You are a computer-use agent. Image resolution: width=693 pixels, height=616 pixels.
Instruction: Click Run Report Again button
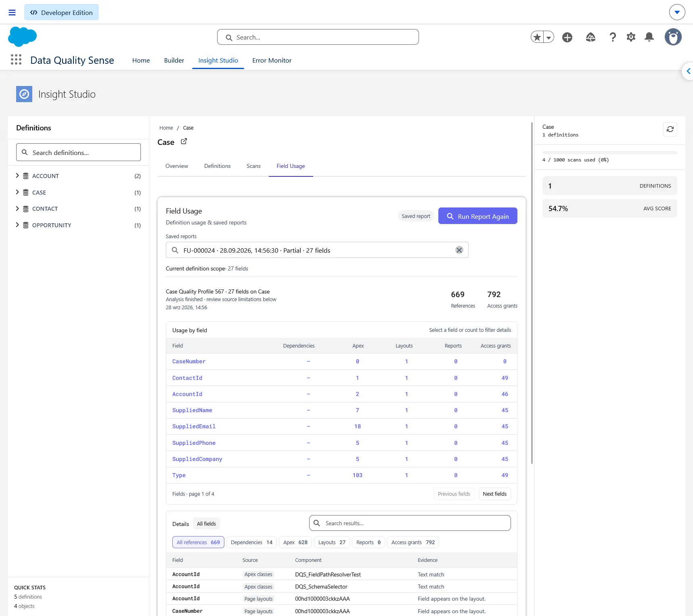click(x=478, y=216)
